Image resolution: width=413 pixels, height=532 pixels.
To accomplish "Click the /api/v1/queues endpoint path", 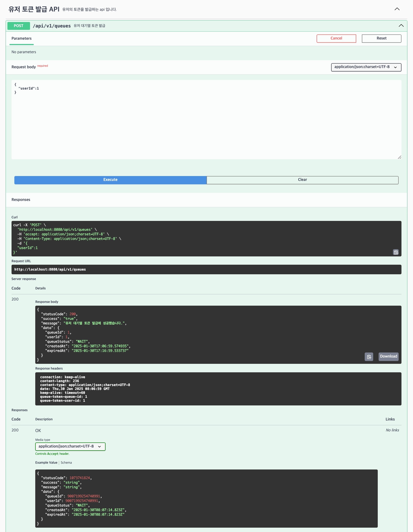I will click(x=52, y=26).
